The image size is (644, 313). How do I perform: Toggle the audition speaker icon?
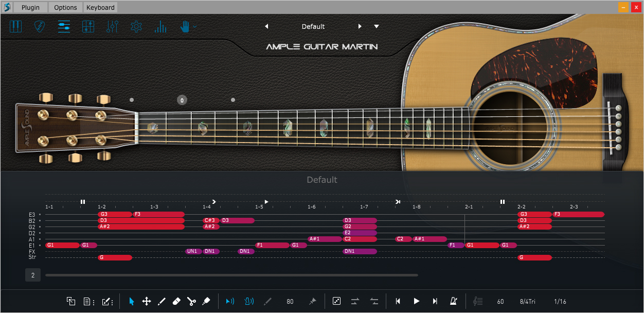230,301
